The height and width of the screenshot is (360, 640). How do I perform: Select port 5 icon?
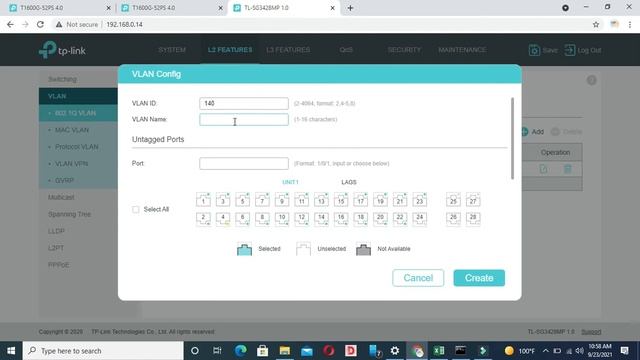point(242,200)
